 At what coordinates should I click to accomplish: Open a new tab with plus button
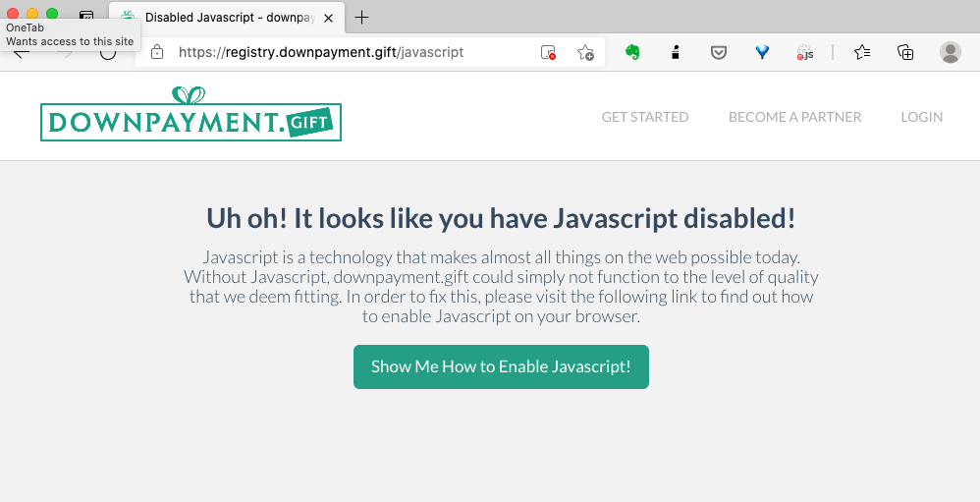(361, 18)
